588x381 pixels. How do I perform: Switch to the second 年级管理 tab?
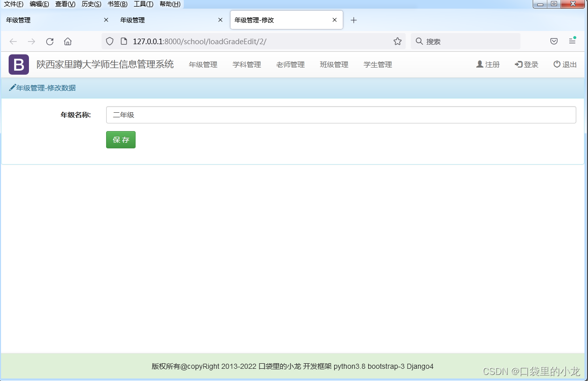point(172,20)
